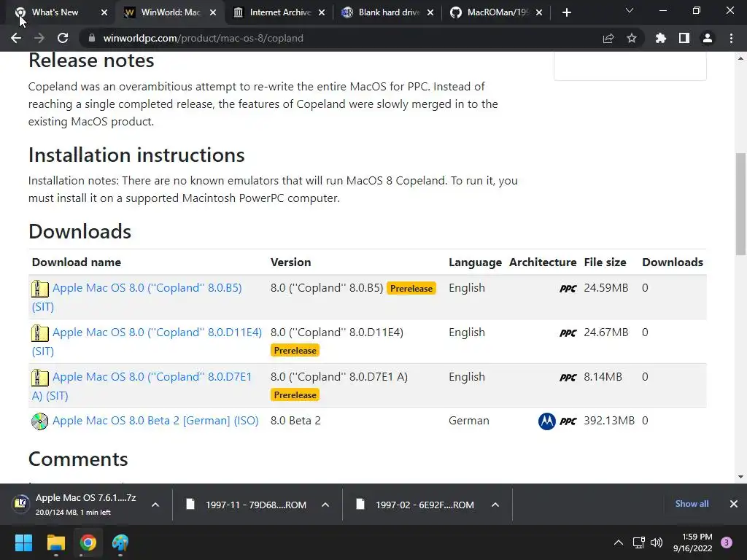The image size is (747, 560).
Task: Click the Prerelease badge for 8.0.D11E4
Action: click(295, 351)
